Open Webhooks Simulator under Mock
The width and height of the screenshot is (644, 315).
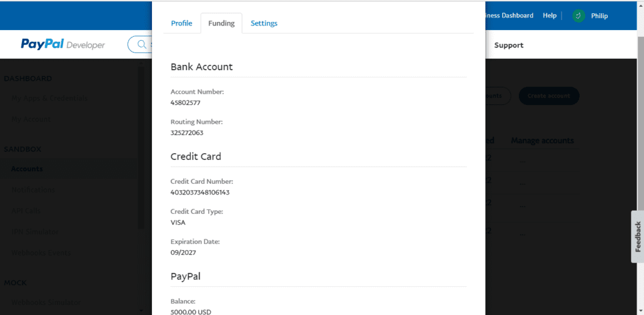[46, 302]
